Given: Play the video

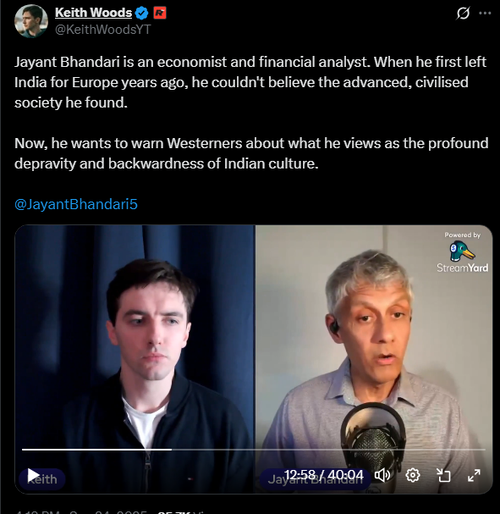Looking at the screenshot, I should point(33,475).
